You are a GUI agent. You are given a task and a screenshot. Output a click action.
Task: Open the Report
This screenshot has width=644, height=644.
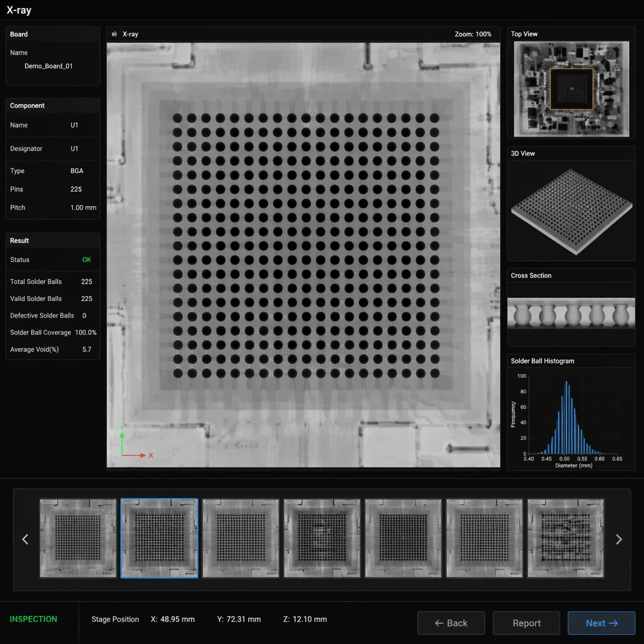coord(526,623)
